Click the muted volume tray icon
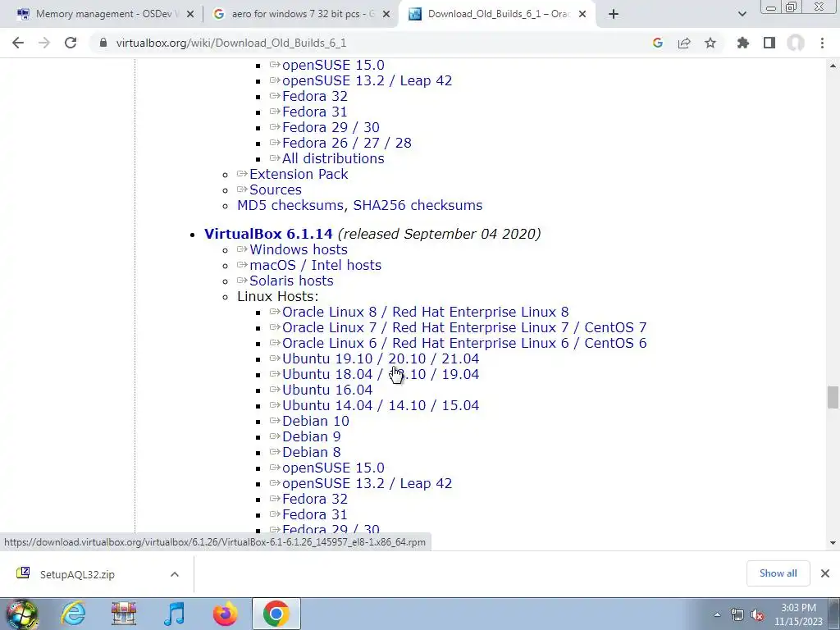The image size is (840, 630). 757,614
